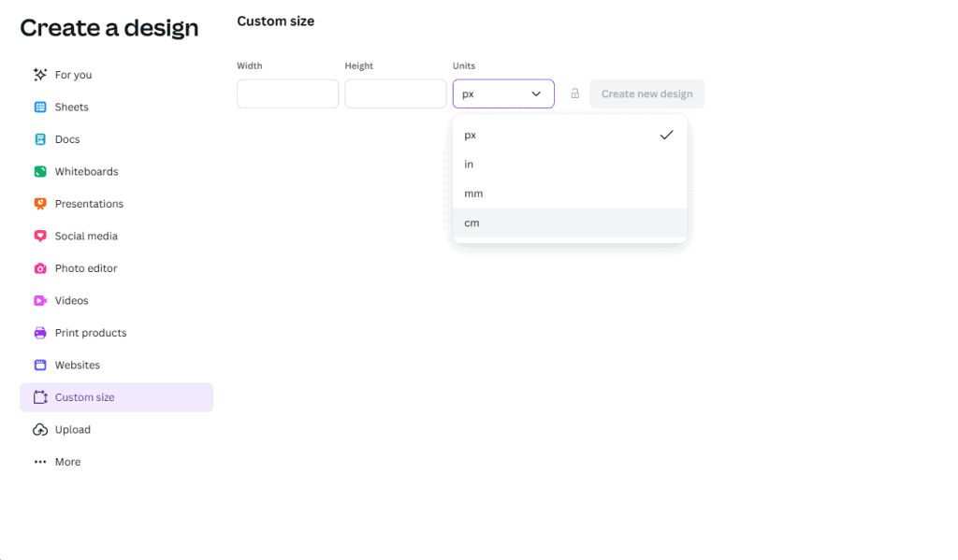Focus the Width input field
The height and width of the screenshot is (560, 958).
point(287,94)
